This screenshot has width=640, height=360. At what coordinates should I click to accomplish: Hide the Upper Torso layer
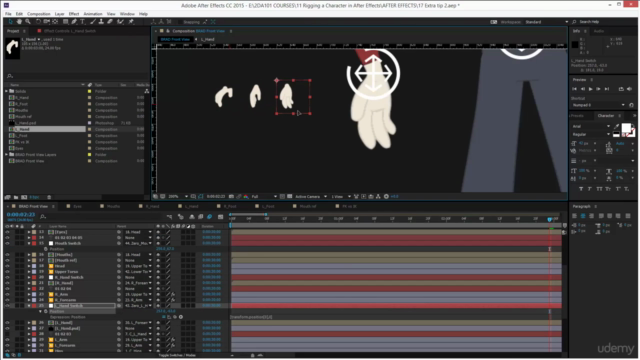point(7,272)
